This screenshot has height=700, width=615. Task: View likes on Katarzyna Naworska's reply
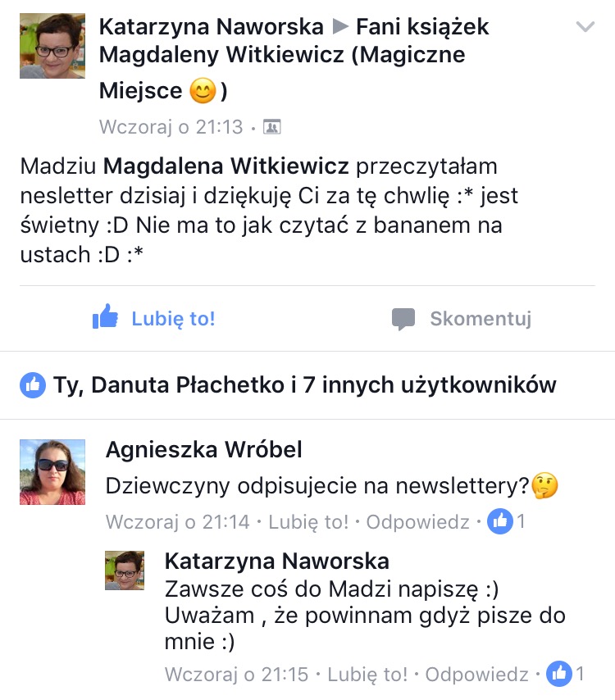pyautogui.click(x=566, y=674)
